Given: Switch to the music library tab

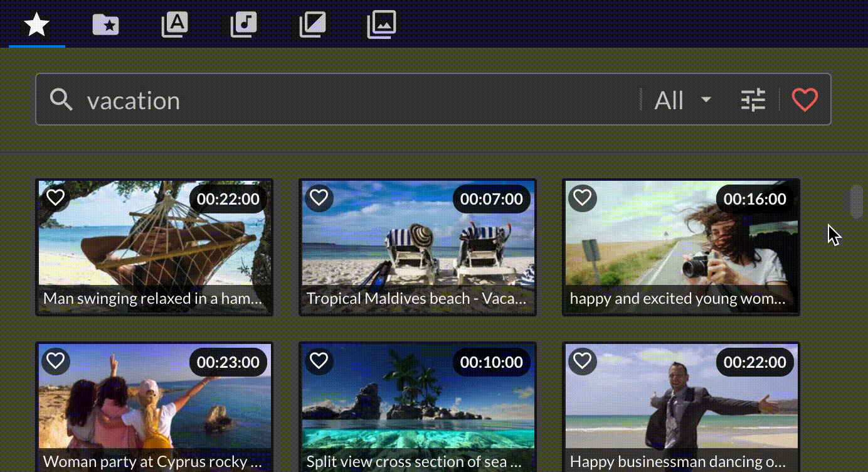Looking at the screenshot, I should [x=243, y=25].
